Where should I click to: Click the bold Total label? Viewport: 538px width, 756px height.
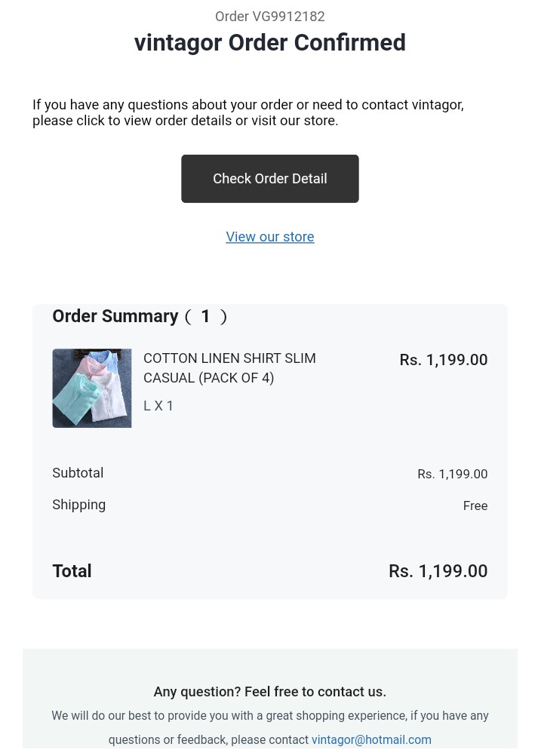(72, 571)
